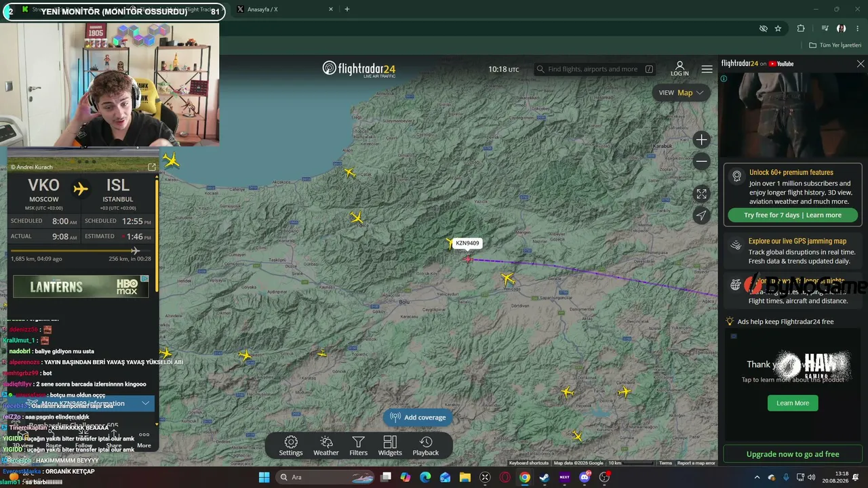Open the Flightradar24 hamburger menu
Screen dimensions: 868x488
(x=707, y=69)
